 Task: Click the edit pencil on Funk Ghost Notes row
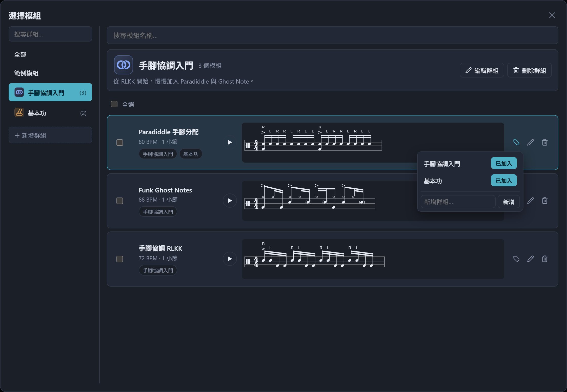530,201
